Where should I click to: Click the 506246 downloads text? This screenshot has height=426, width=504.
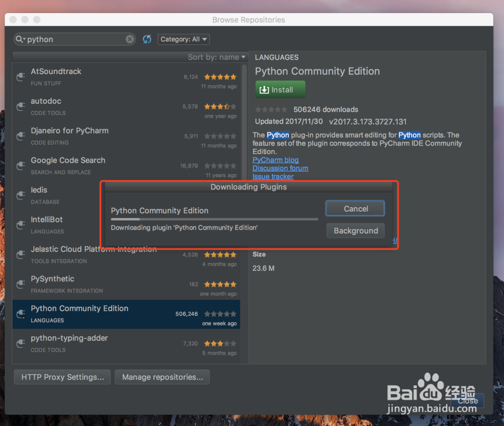[326, 109]
